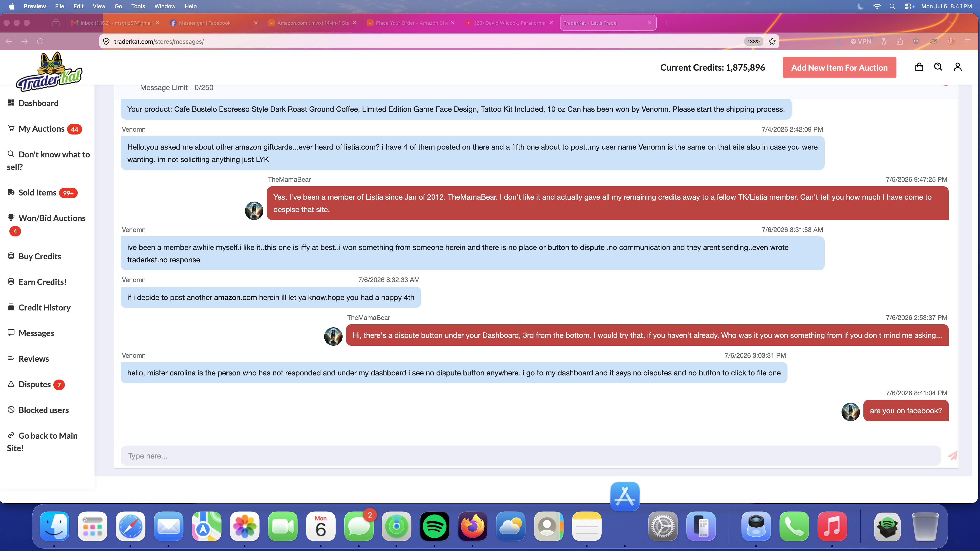Open the shopping bag cart icon
980x551 pixels.
(919, 67)
